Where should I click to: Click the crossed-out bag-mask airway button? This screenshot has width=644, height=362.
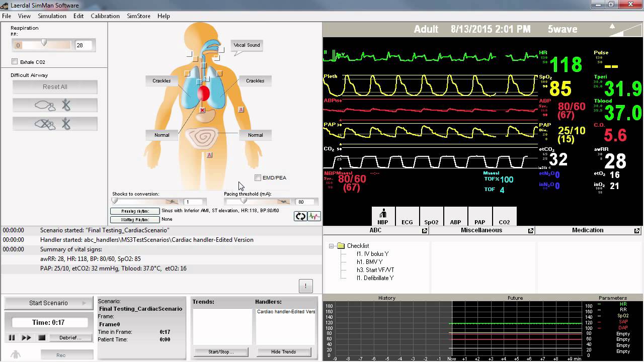click(55, 124)
